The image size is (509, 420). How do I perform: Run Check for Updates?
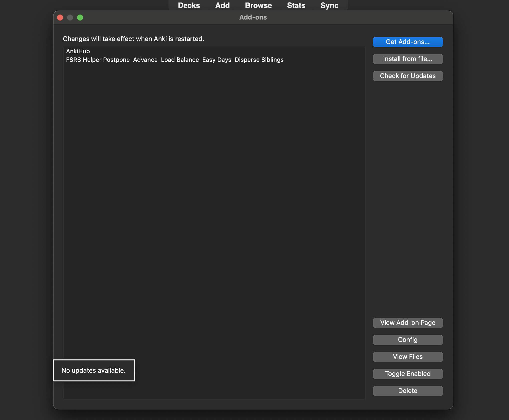tap(408, 76)
